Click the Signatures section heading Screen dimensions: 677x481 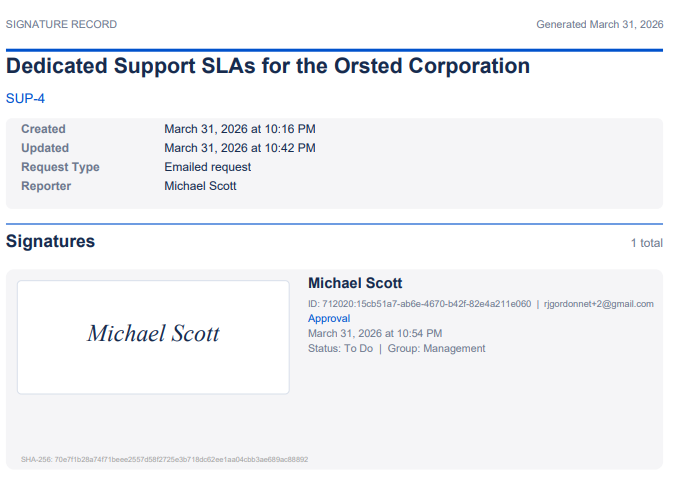51,241
